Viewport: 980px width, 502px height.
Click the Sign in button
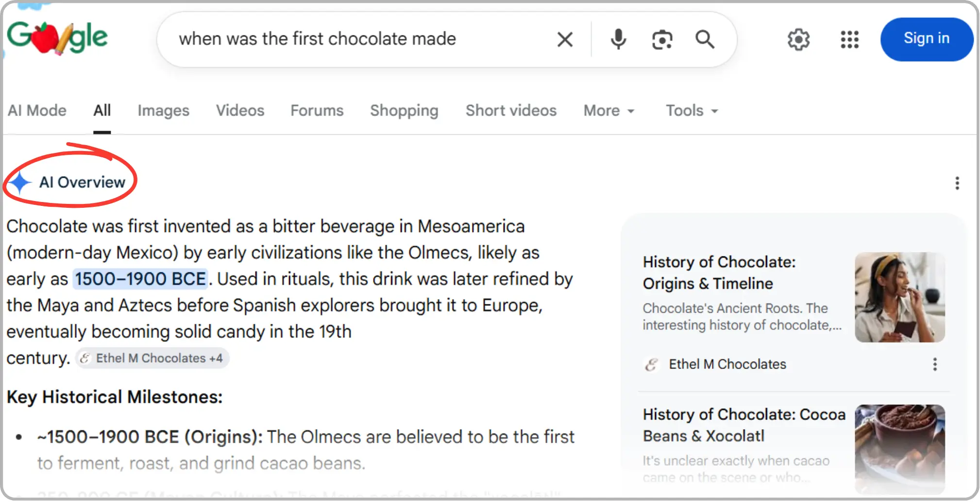point(926,39)
